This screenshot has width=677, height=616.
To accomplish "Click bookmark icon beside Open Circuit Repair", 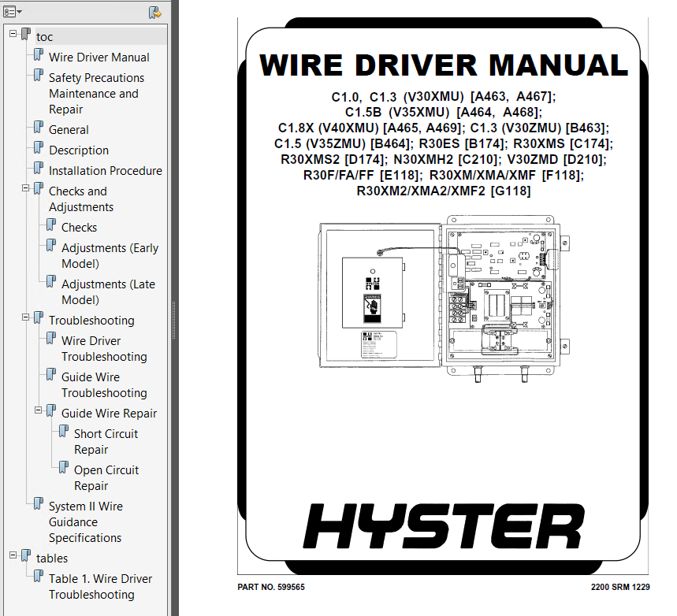I will 64,467.
